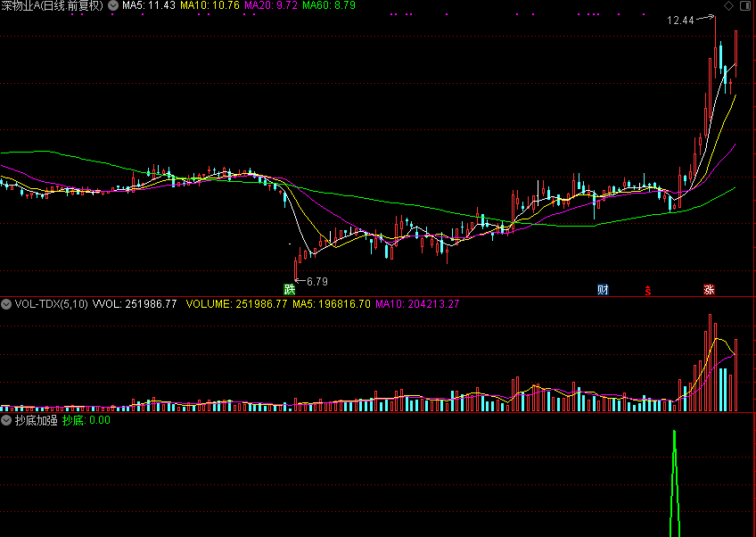Click the MA5: 11.43 label
Image resolution: width=756 pixels, height=537 pixels.
(149, 5)
